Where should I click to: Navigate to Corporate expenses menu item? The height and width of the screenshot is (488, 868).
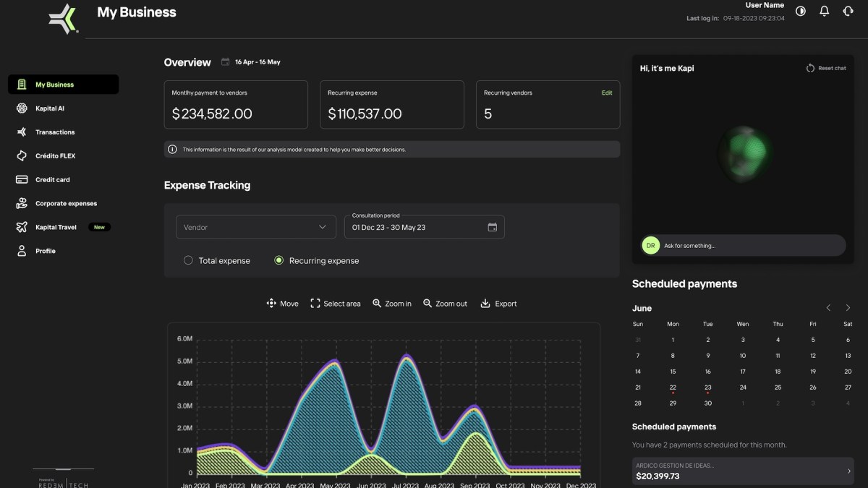click(x=66, y=204)
